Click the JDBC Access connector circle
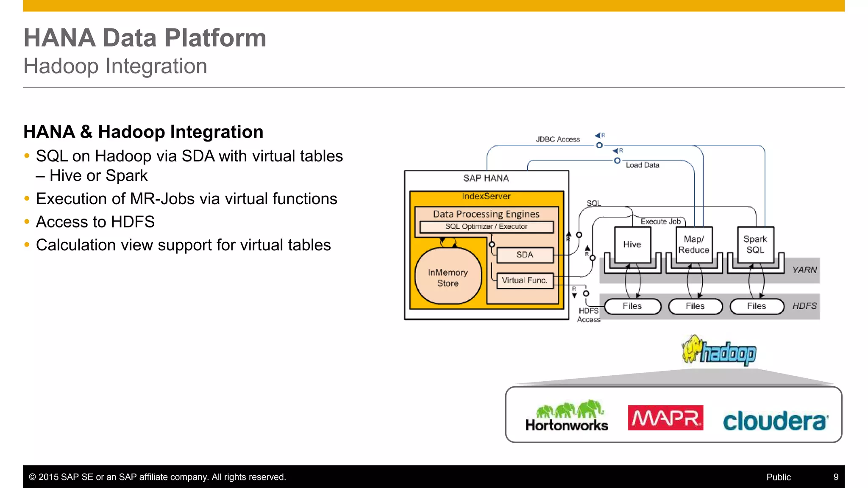This screenshot has height=488, width=868. coord(599,145)
